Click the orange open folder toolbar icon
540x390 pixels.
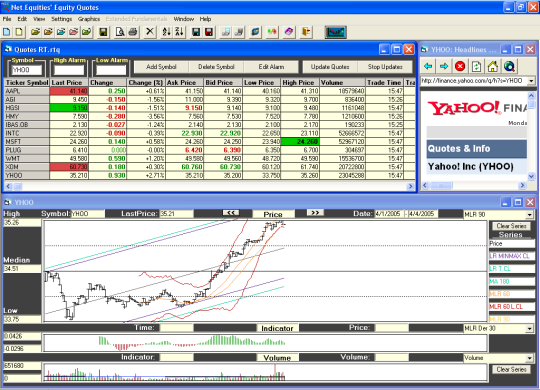(48, 32)
